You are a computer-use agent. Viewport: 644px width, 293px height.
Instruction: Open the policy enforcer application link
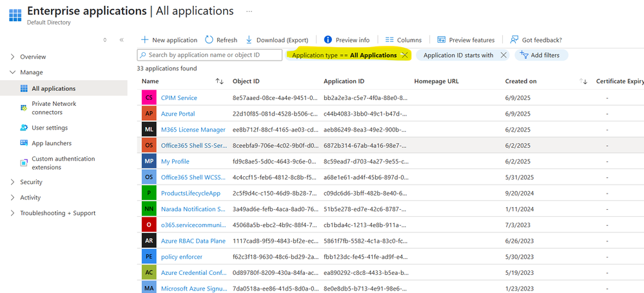point(182,257)
